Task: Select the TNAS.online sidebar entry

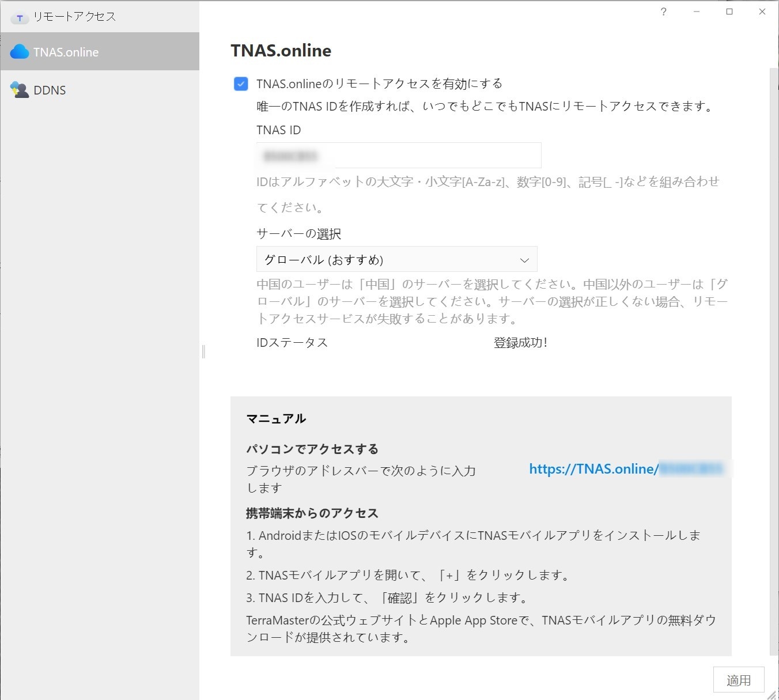Action: point(100,52)
